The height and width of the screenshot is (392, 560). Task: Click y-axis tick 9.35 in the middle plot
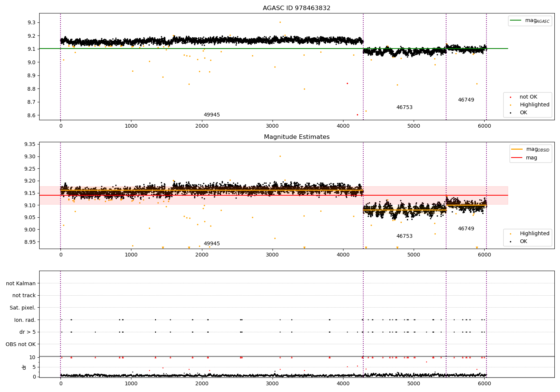pos(30,144)
